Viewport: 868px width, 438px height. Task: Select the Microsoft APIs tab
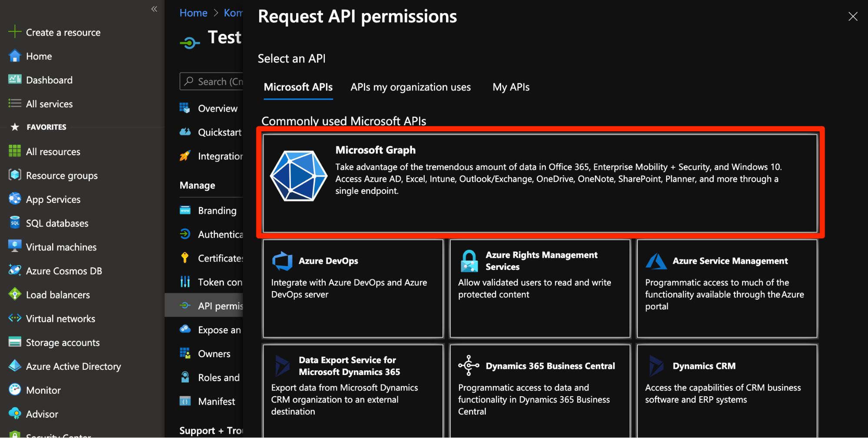298,87
